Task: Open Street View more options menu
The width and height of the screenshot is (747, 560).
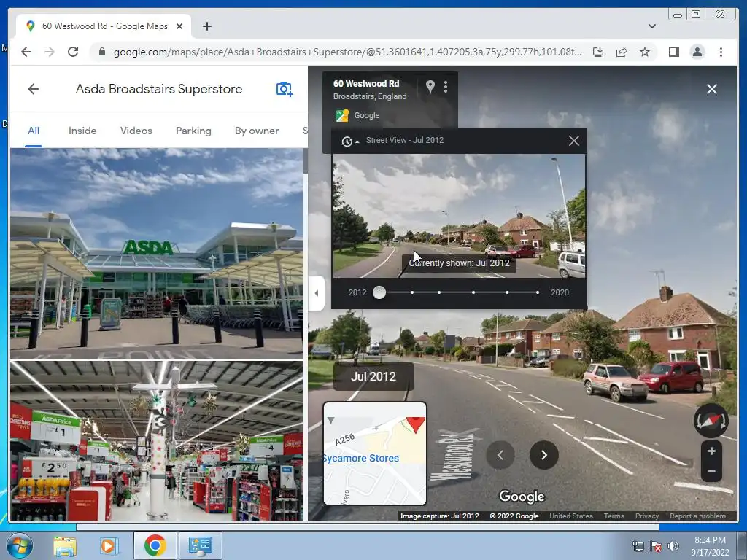Action: tap(446, 86)
